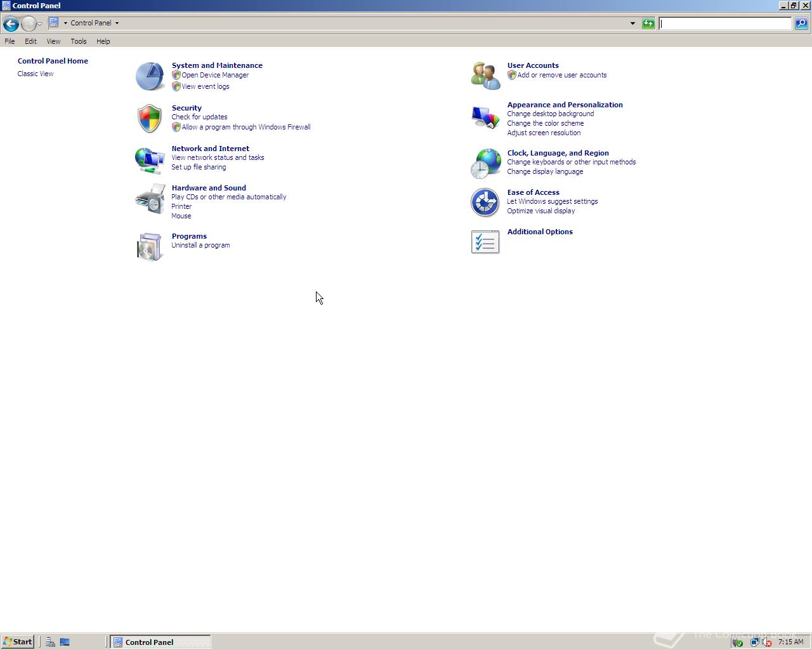The height and width of the screenshot is (650, 812).
Task: Click the Back navigation arrow
Action: pyautogui.click(x=11, y=24)
